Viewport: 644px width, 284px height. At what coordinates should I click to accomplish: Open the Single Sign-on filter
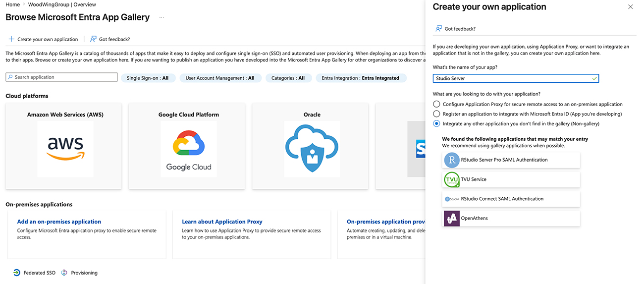click(148, 78)
